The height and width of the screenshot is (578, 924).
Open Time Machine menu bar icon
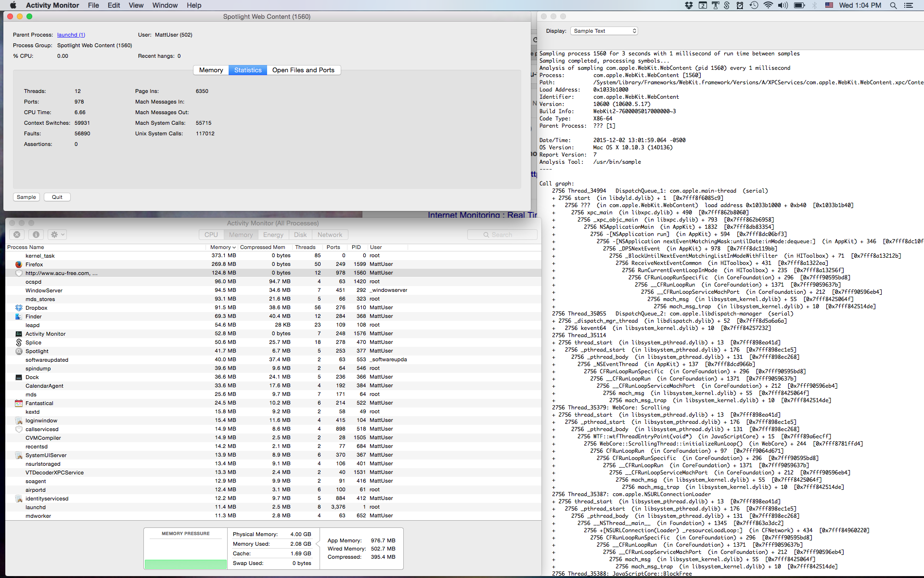point(754,5)
